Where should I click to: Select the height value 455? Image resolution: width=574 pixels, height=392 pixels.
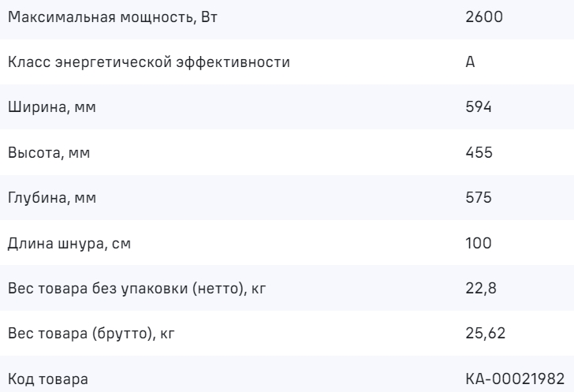(x=478, y=152)
